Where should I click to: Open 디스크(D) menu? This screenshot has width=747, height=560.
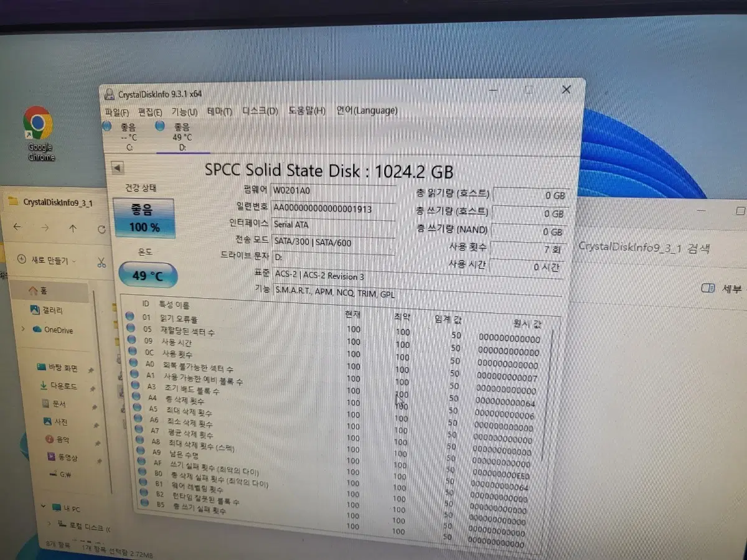[260, 111]
